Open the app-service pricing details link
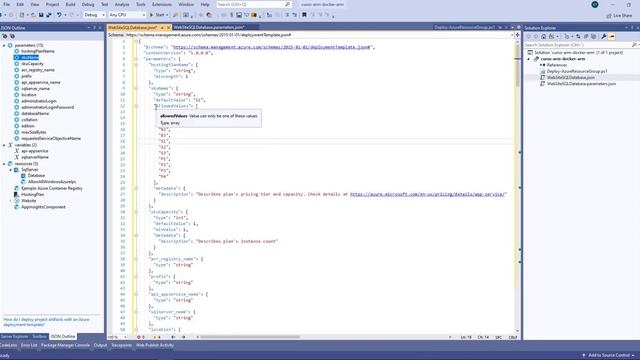The height and width of the screenshot is (360, 640). pos(428,194)
